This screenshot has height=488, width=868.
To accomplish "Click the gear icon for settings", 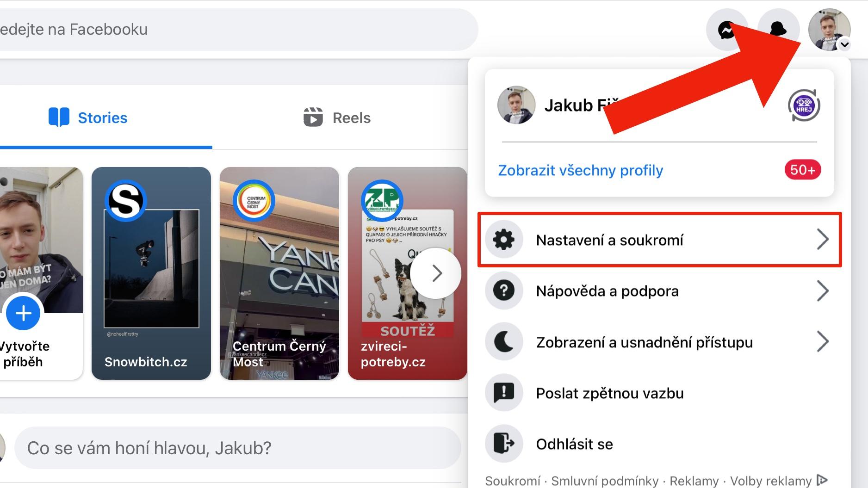I will click(504, 240).
